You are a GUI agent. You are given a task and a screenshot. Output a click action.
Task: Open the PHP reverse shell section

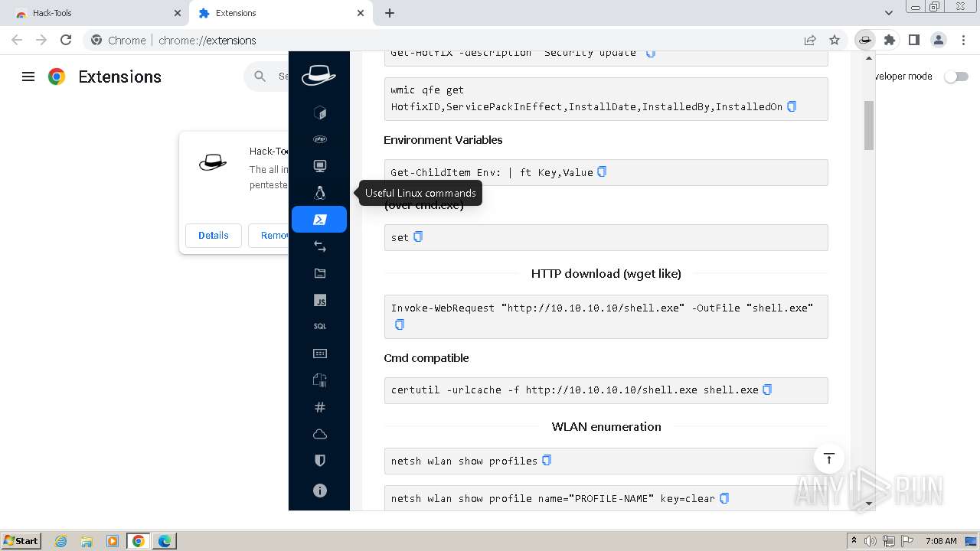(320, 139)
